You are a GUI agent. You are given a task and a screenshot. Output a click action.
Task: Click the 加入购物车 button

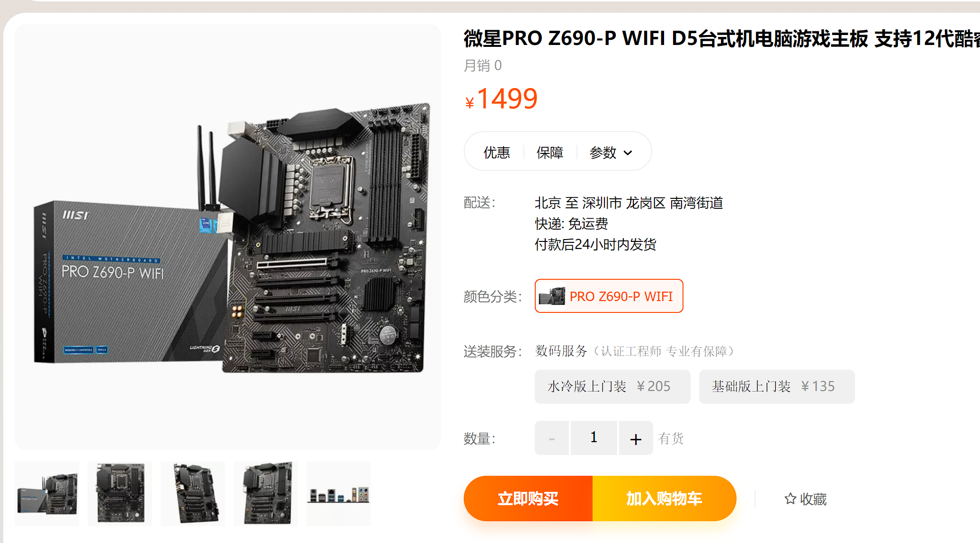664,498
